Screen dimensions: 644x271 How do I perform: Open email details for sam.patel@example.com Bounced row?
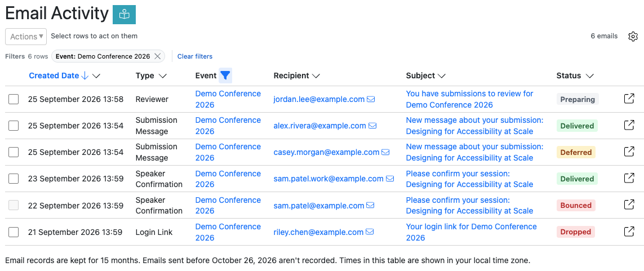click(x=629, y=205)
